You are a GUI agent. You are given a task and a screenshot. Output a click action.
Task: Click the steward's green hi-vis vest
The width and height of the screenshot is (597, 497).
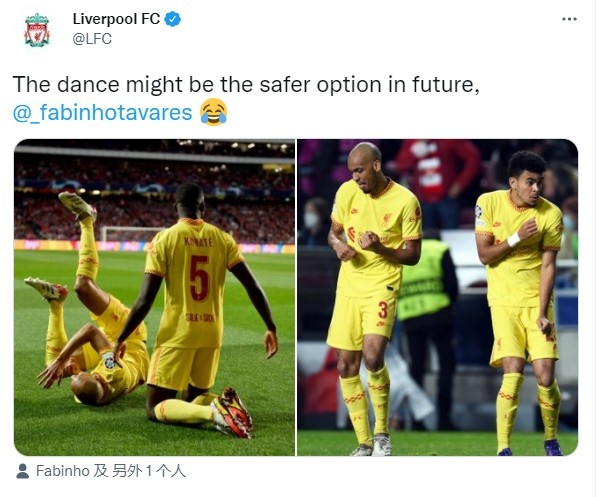click(x=423, y=279)
